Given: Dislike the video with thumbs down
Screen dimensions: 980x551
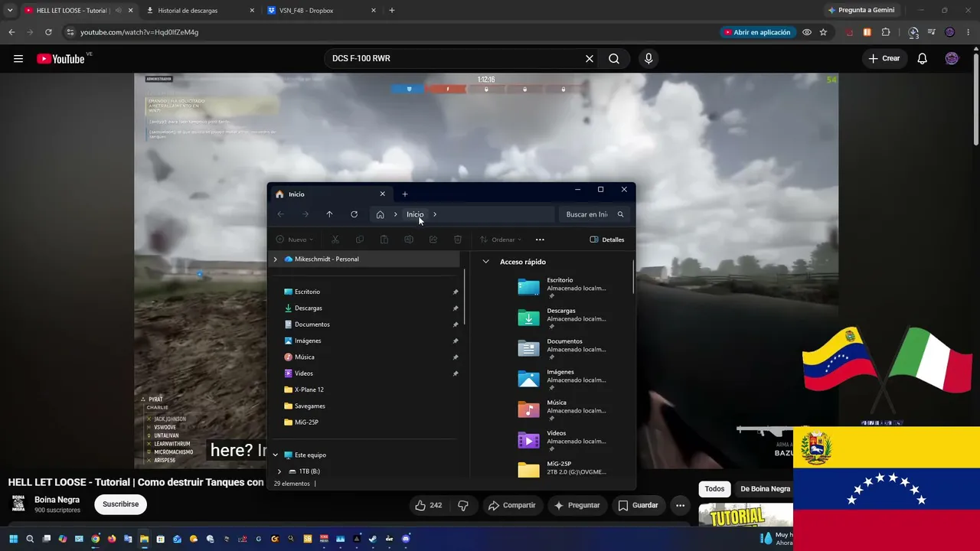Looking at the screenshot, I should click(463, 505).
